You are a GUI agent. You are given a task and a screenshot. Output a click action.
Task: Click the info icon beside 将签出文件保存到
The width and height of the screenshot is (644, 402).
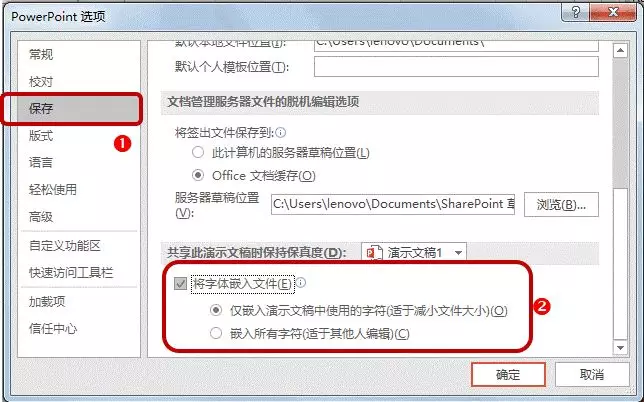(281, 133)
